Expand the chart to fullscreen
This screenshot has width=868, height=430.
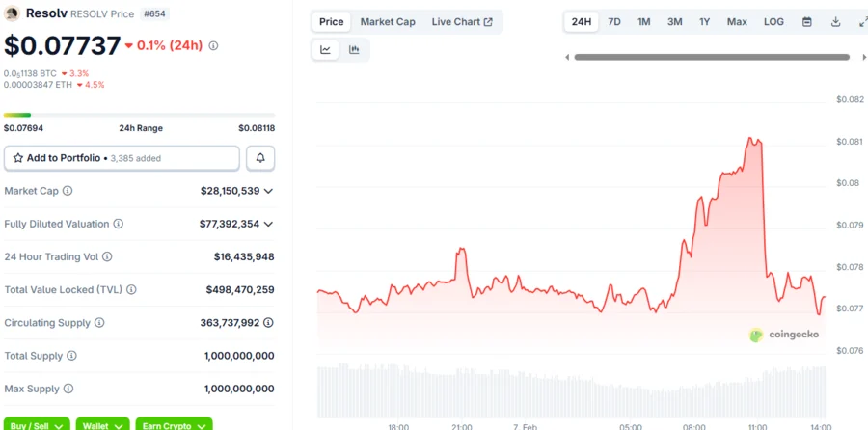(x=861, y=22)
